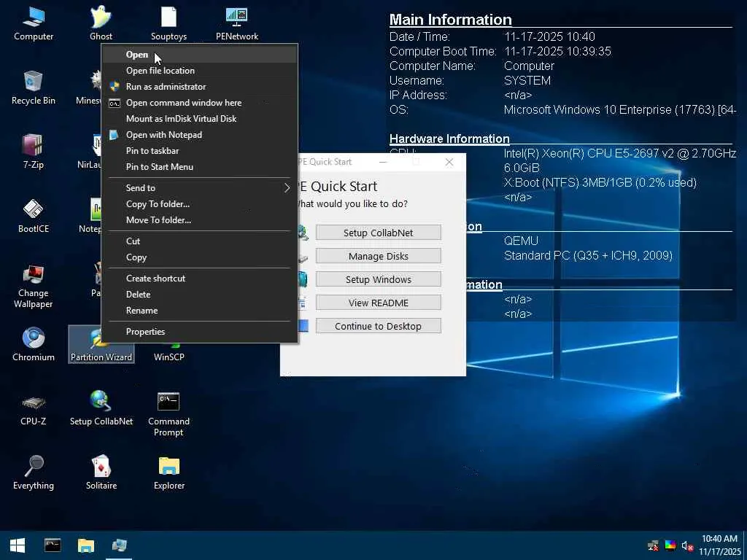Image resolution: width=747 pixels, height=560 pixels.
Task: Click the Continue to Desktop button
Action: [x=378, y=326]
